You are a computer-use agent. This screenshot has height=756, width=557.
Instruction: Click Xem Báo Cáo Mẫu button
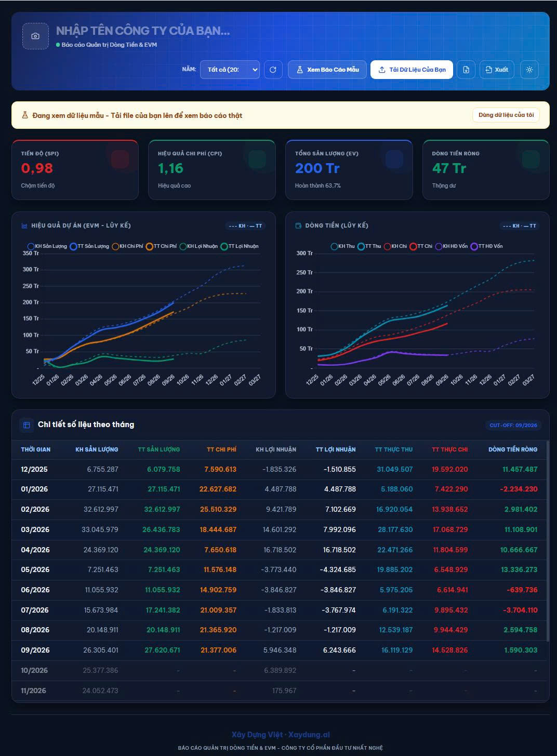[x=327, y=70]
